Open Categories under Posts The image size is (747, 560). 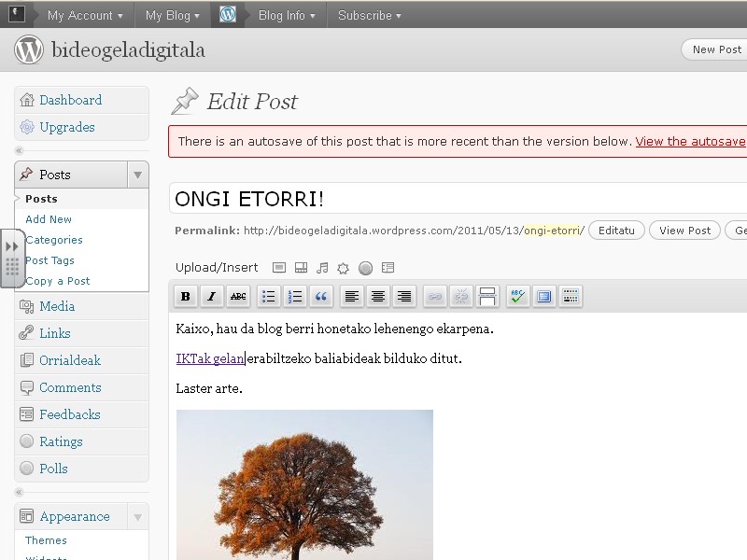pyautogui.click(x=54, y=240)
